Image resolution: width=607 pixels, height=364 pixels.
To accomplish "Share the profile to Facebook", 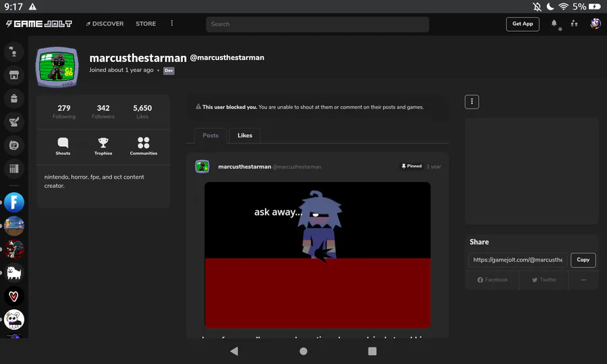I will pyautogui.click(x=492, y=280).
